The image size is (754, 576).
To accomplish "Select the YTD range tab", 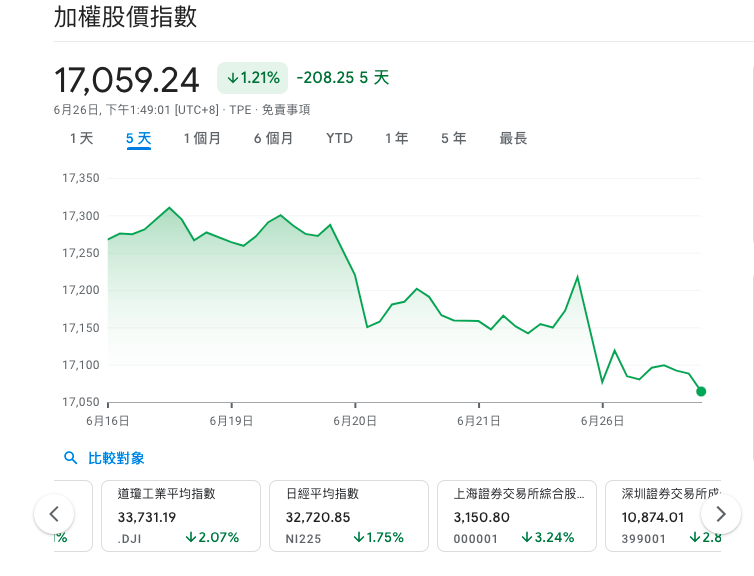I will coord(339,138).
